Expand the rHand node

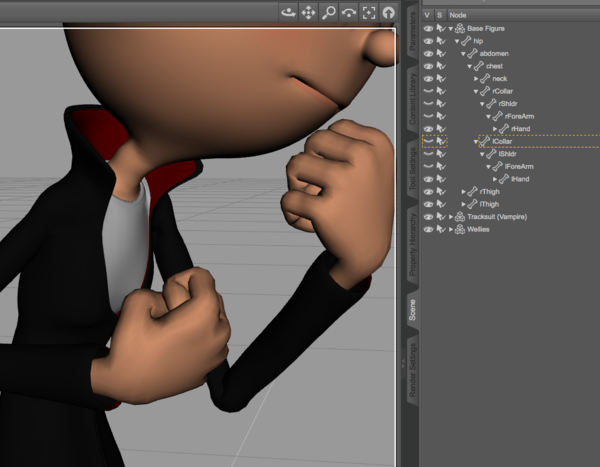click(495, 129)
